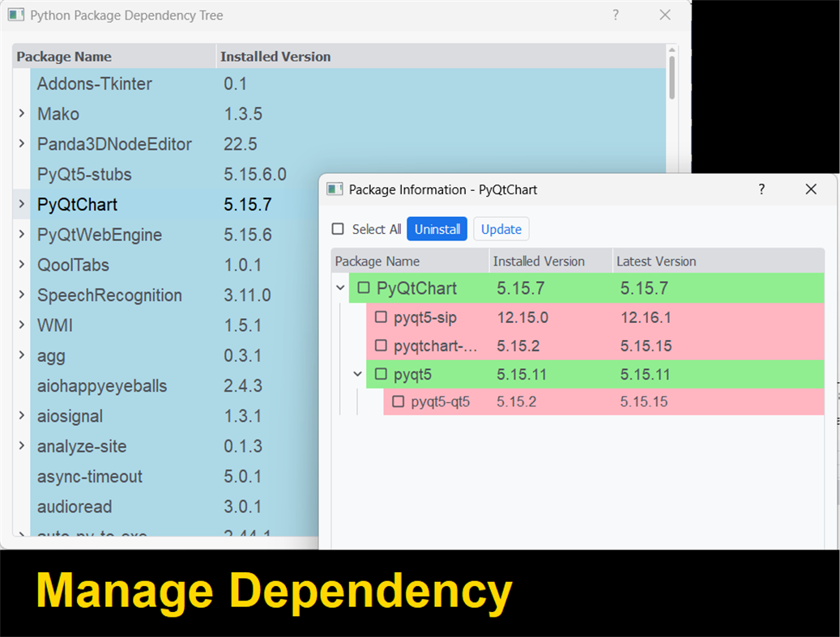Click the help button in Dependency Tree window
The height and width of the screenshot is (637, 840).
[x=616, y=15]
